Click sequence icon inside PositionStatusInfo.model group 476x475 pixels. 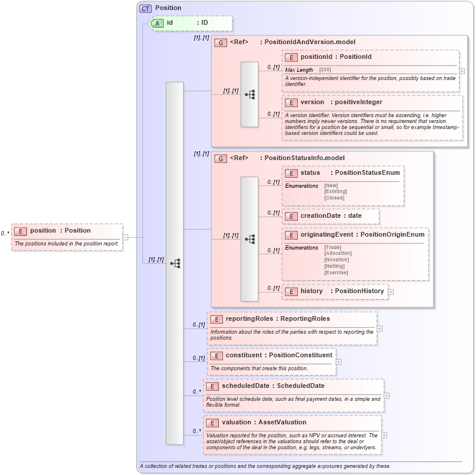tap(250, 239)
